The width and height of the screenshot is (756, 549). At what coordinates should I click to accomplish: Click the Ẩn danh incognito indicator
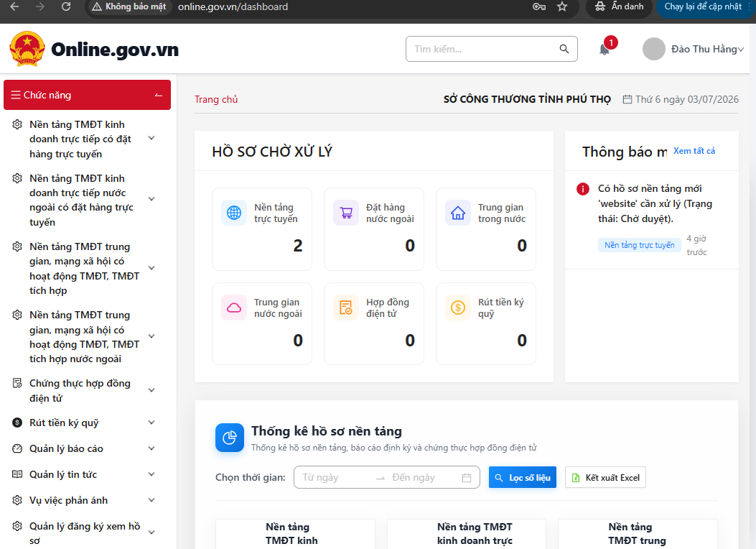(619, 6)
